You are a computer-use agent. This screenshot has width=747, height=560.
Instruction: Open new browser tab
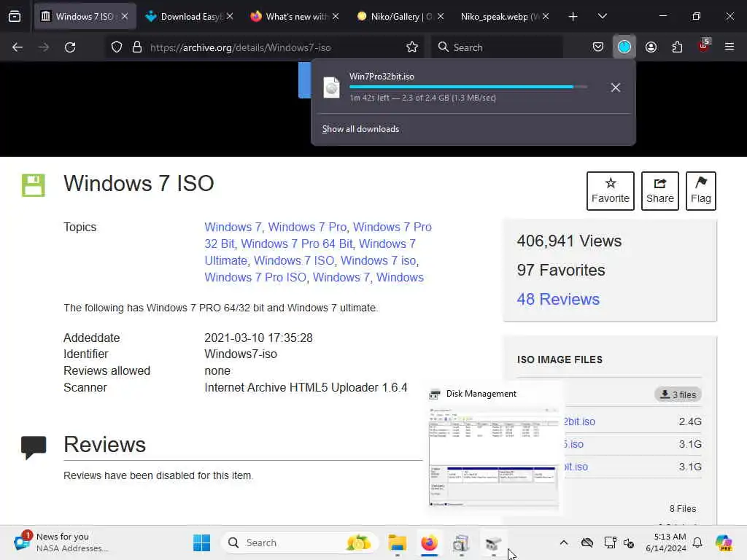pyautogui.click(x=573, y=17)
